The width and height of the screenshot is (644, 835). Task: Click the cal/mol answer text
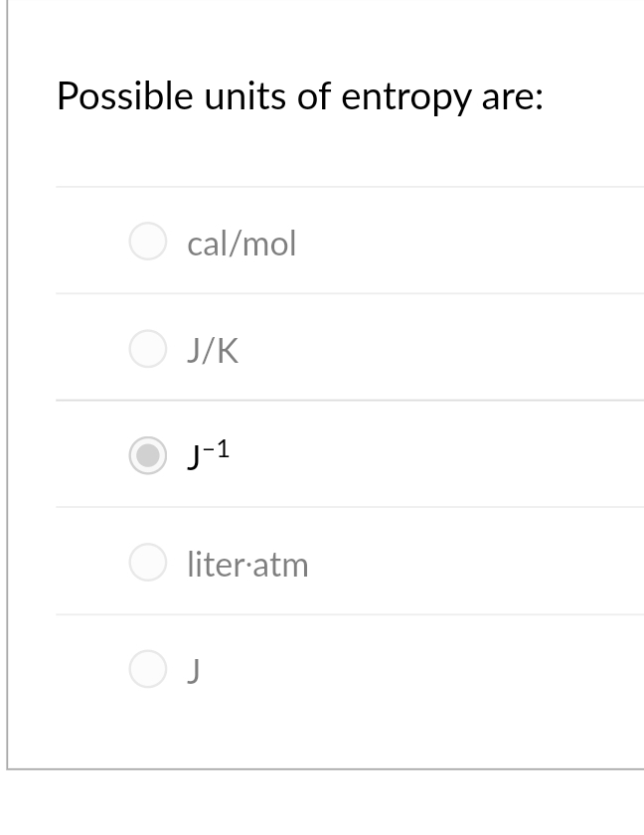click(241, 244)
